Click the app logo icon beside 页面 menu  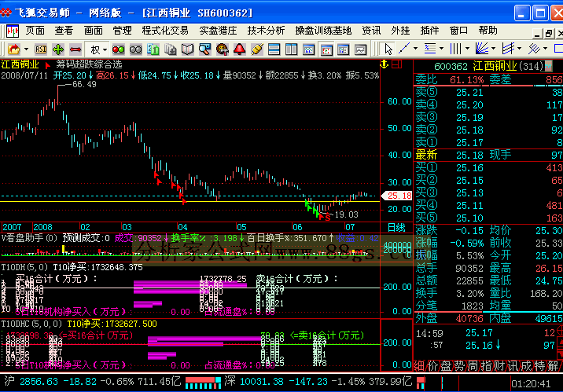coord(13,31)
